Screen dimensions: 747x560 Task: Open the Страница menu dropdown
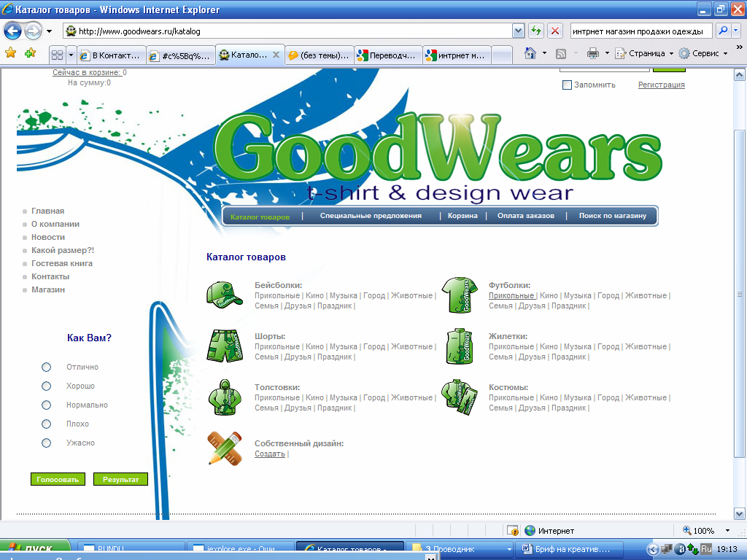click(x=644, y=53)
